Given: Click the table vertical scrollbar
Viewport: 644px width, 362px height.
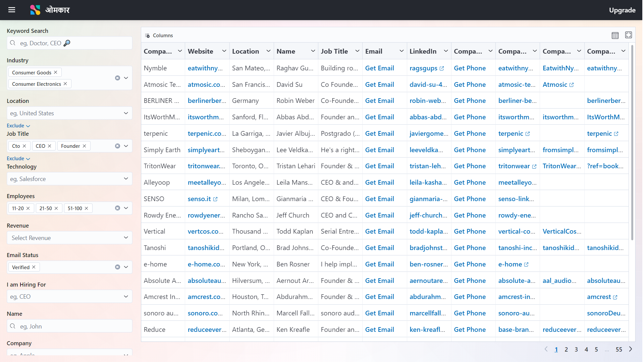Looking at the screenshot, I should [632, 142].
